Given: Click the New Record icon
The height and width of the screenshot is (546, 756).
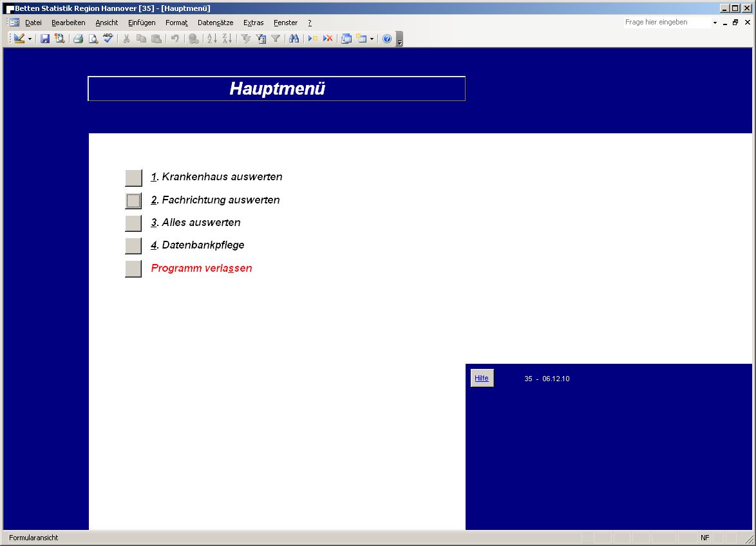Looking at the screenshot, I should tap(313, 39).
